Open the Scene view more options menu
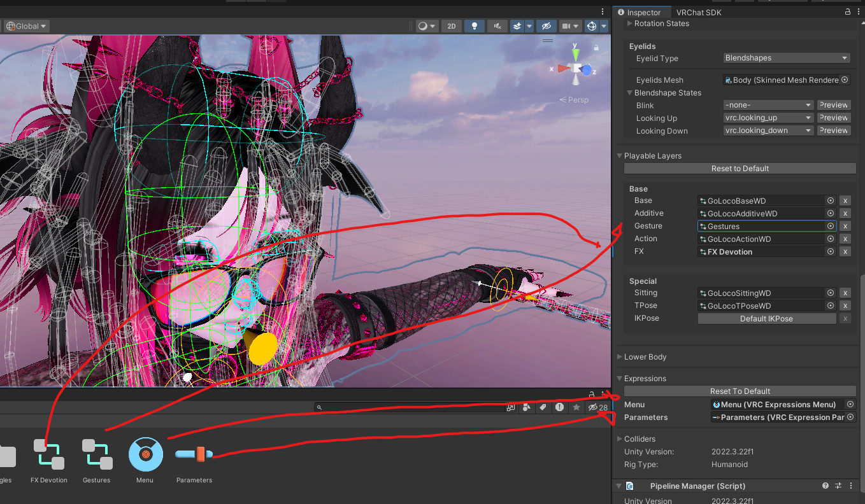Viewport: 865px width, 504px height. pyautogui.click(x=603, y=11)
